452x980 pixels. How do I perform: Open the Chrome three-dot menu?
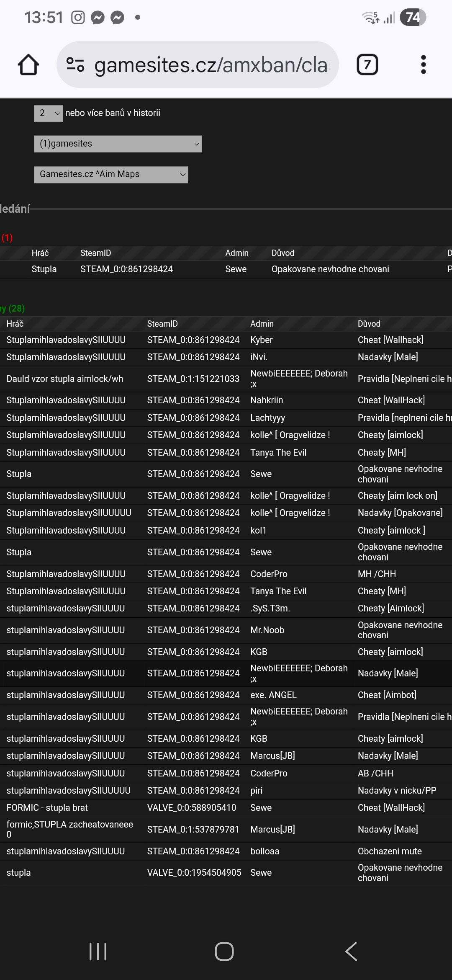[423, 65]
